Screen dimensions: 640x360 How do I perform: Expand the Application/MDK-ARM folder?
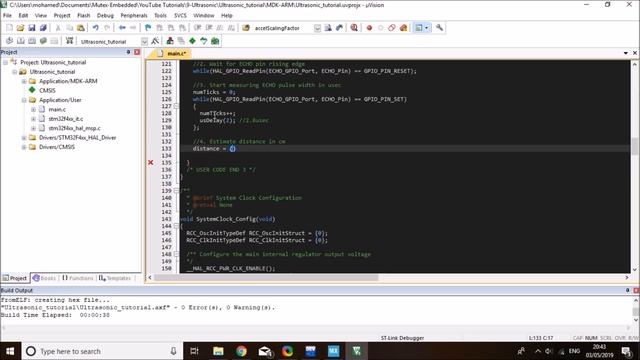pos(24,81)
